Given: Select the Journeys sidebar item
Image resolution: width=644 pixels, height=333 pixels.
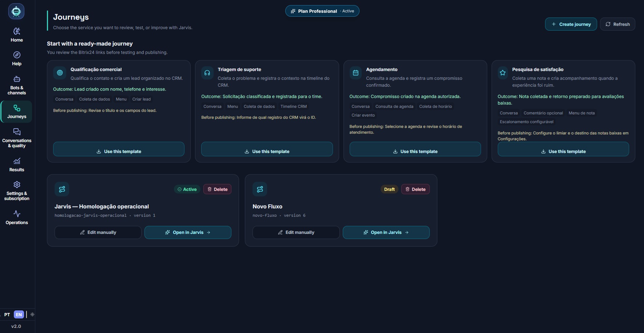Looking at the screenshot, I should (17, 111).
